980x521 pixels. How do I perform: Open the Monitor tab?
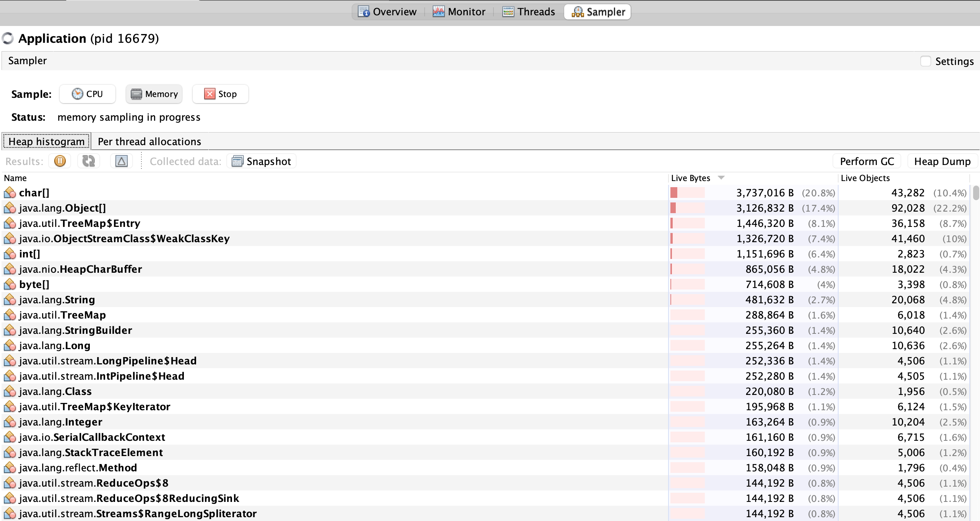(x=459, y=12)
